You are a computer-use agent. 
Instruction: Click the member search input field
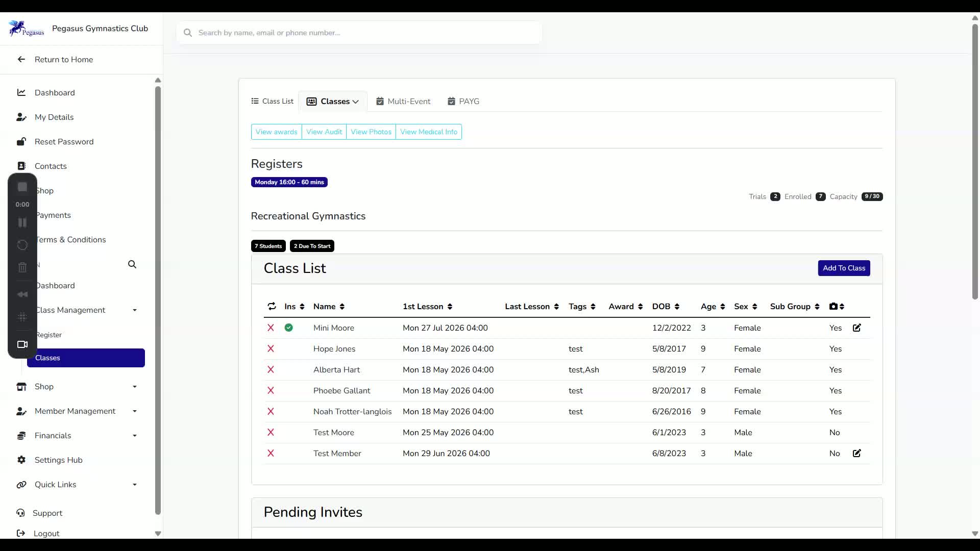(x=359, y=33)
